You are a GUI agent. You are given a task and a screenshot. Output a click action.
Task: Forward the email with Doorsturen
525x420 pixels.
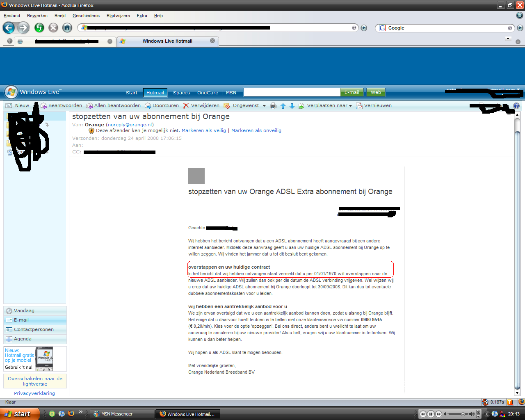coord(162,105)
